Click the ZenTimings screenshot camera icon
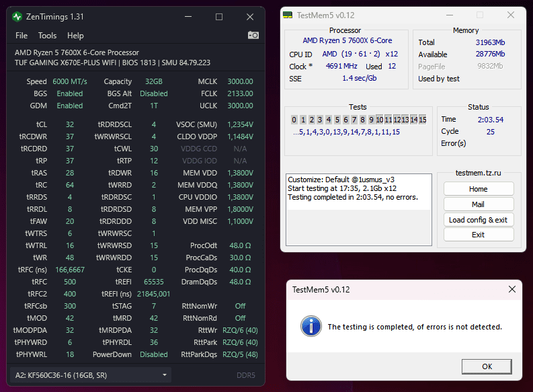Viewport: 533px width, 392px height. pos(253,35)
